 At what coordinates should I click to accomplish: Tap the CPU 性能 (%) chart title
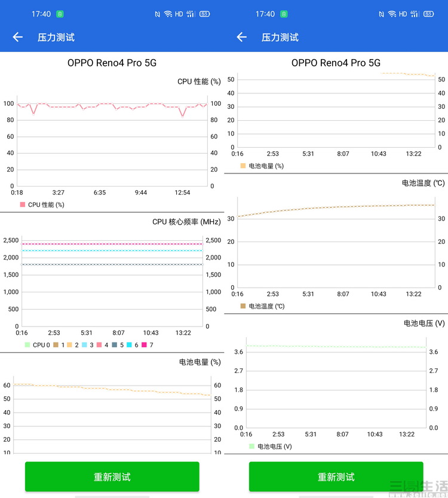(199, 82)
